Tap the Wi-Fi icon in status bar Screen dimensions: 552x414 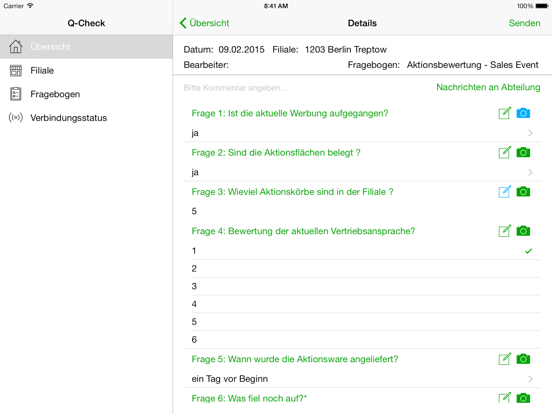pos(30,6)
